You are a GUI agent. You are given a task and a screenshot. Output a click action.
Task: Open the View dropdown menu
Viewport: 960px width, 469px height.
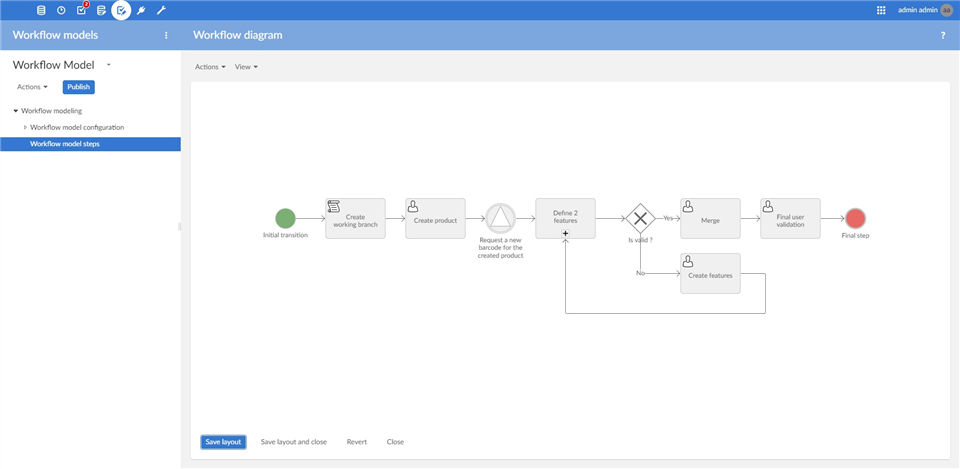click(246, 67)
